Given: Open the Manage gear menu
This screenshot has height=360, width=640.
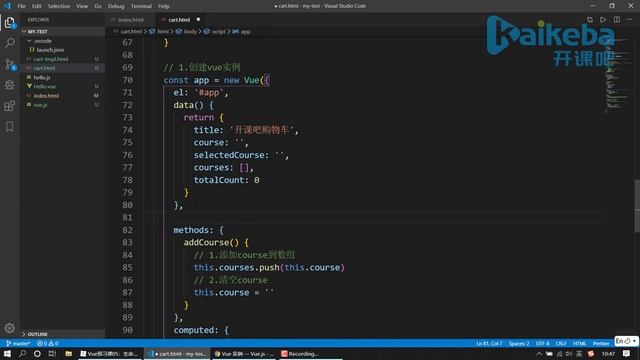Looking at the screenshot, I should click(10, 328).
